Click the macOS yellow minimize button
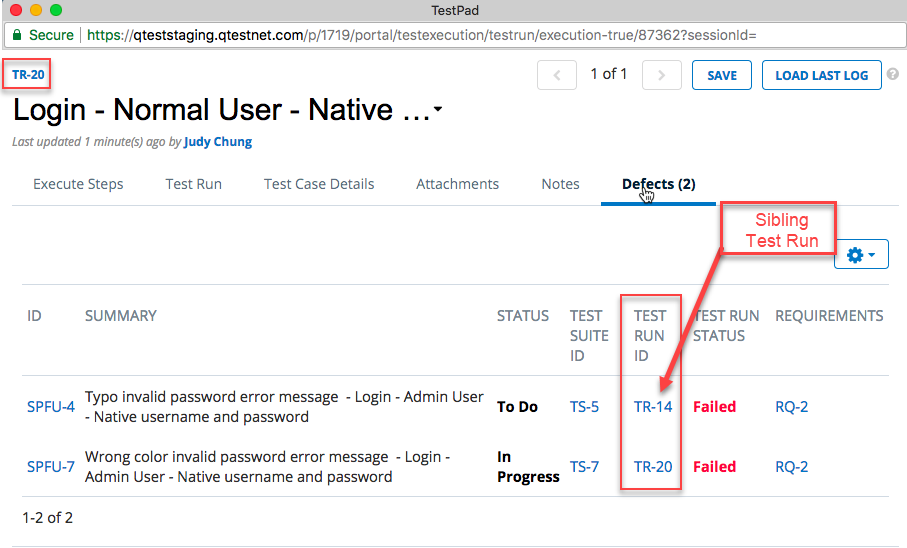Viewport: 907px width, 548px height. click(x=36, y=10)
